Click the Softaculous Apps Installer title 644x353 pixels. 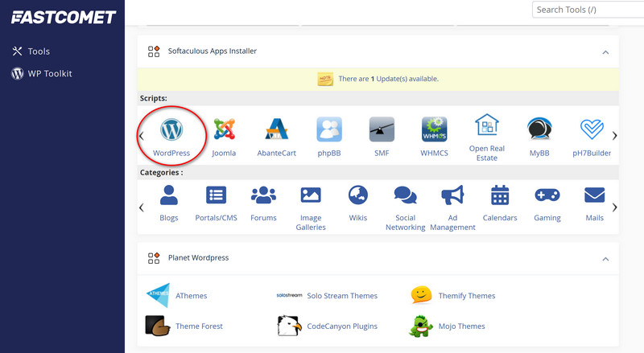213,51
